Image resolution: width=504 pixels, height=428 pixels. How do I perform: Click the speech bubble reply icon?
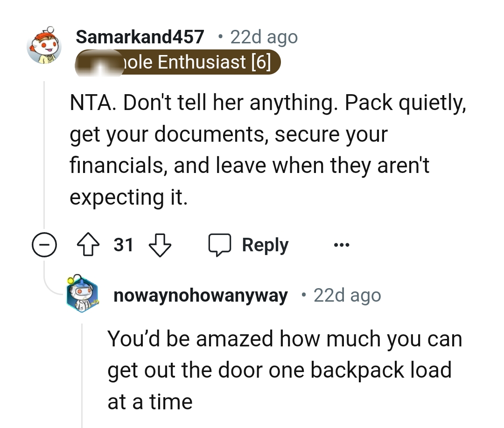point(221,244)
